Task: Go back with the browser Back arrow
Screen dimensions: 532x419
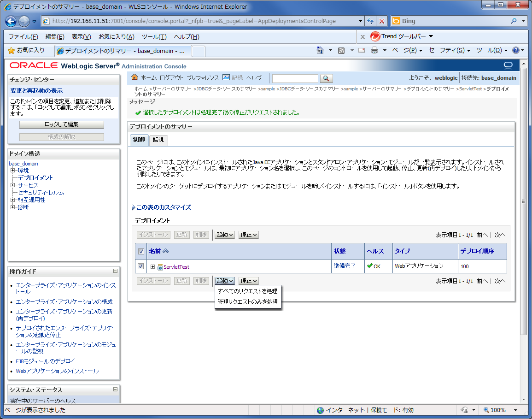Action: pos(11,21)
